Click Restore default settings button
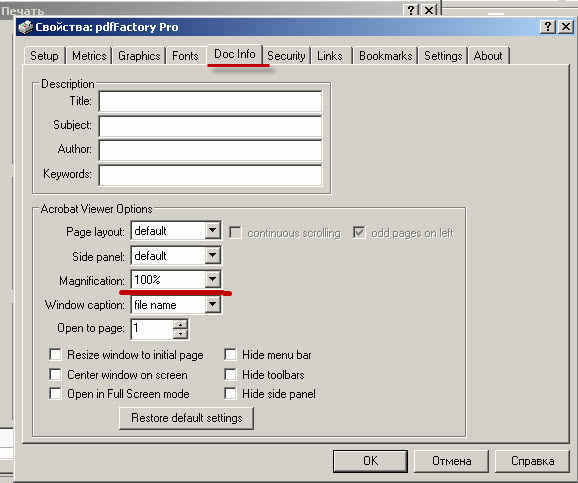The image size is (578, 483). point(187,418)
